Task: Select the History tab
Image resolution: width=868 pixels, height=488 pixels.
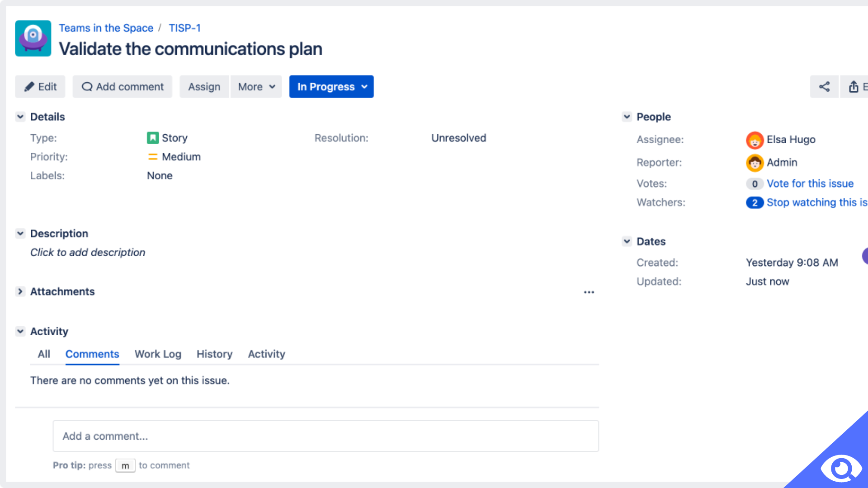Action: tap(215, 354)
